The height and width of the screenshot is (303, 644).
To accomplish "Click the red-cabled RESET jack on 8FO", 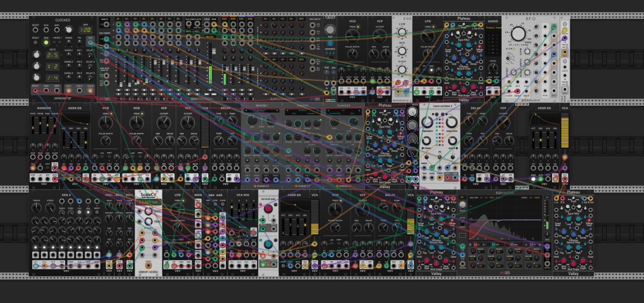I will [518, 91].
